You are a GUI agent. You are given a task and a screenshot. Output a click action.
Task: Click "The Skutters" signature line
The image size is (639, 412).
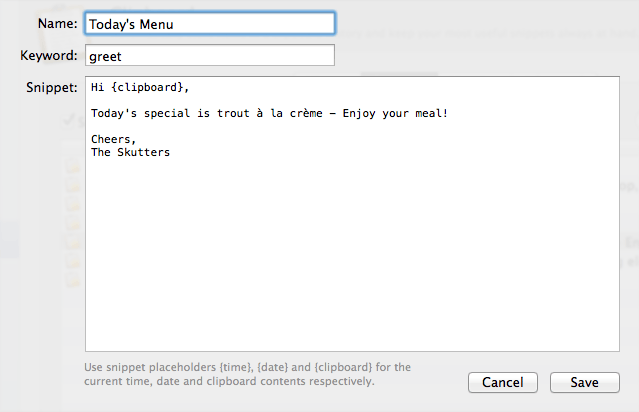click(x=130, y=152)
